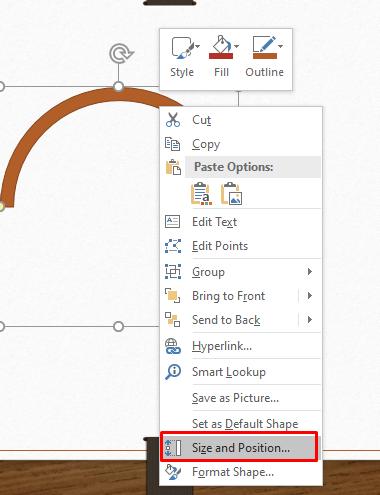The width and height of the screenshot is (380, 495).
Task: Click the Edit Points icon
Action: [173, 246]
